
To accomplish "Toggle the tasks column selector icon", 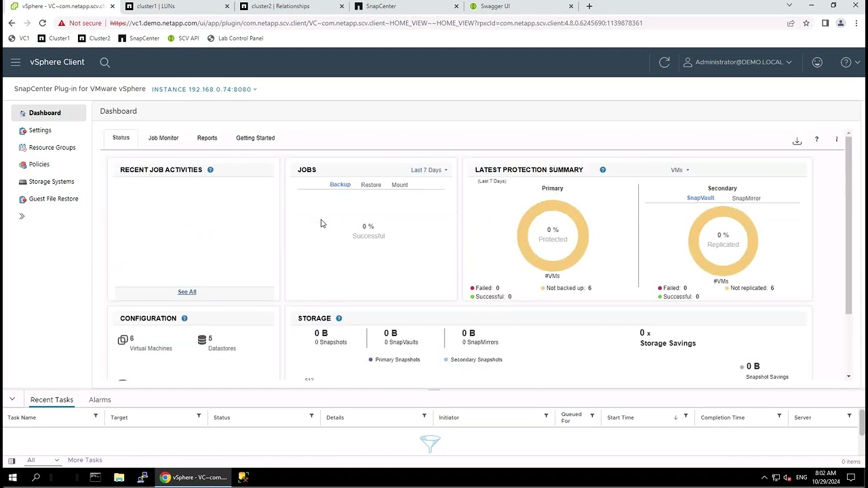I will pos(12,461).
